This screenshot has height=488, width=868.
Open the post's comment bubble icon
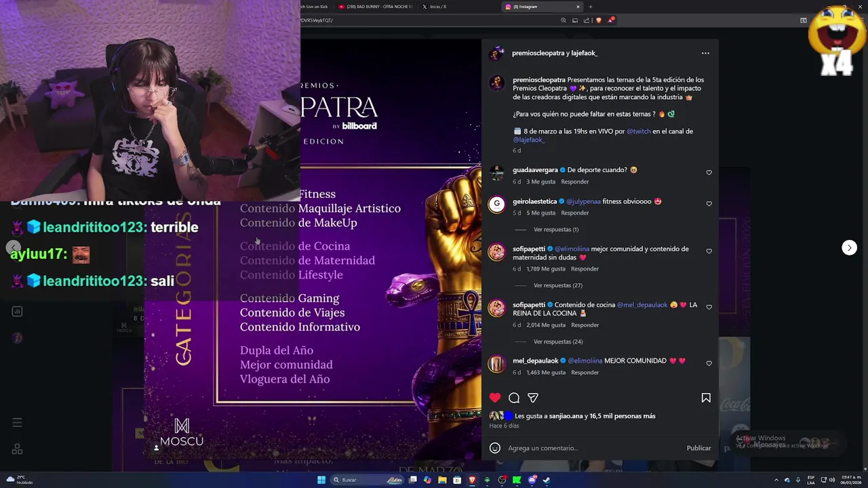tap(514, 398)
